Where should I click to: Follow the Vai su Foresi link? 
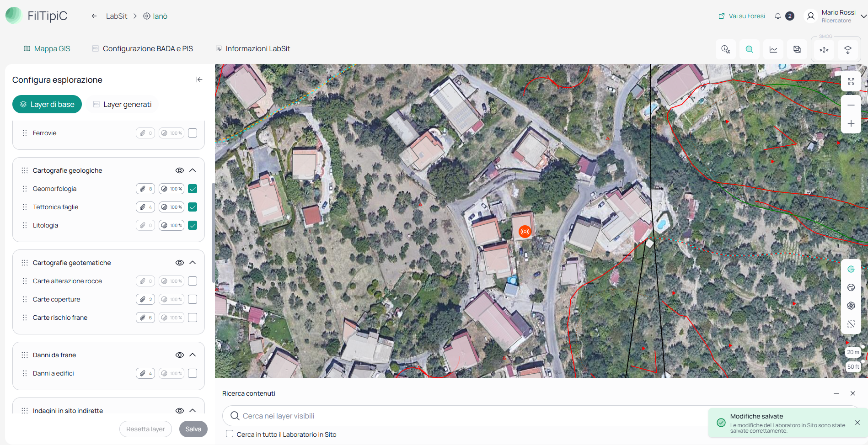(x=742, y=16)
